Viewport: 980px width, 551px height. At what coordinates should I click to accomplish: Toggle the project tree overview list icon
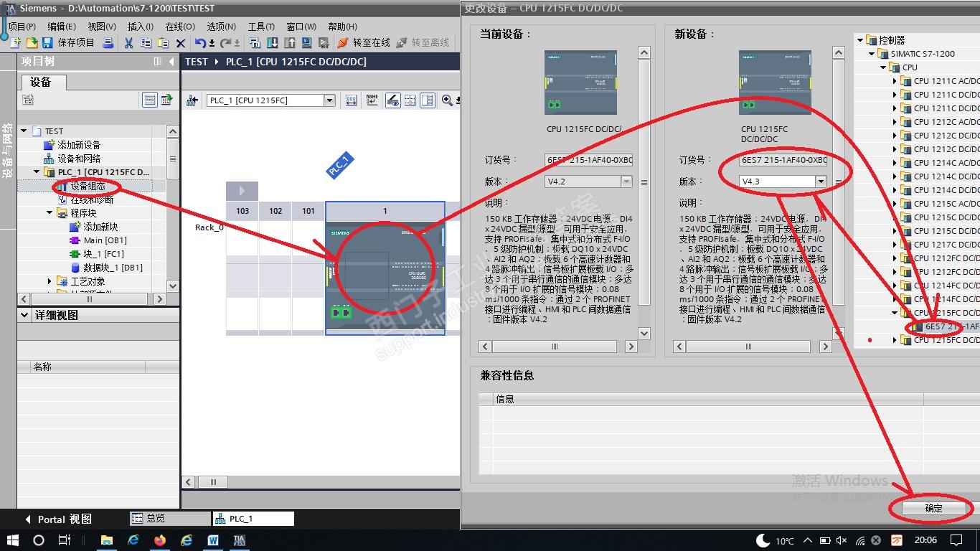[150, 100]
